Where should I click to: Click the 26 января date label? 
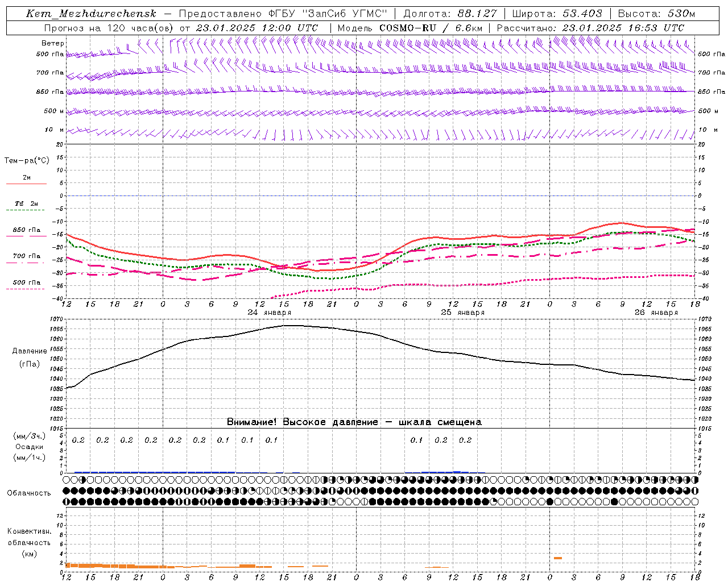point(656,313)
